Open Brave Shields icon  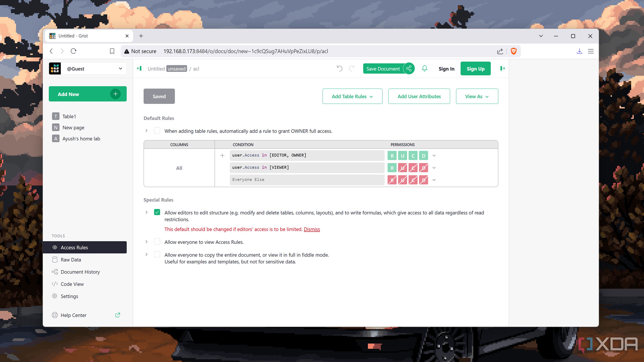(x=514, y=51)
